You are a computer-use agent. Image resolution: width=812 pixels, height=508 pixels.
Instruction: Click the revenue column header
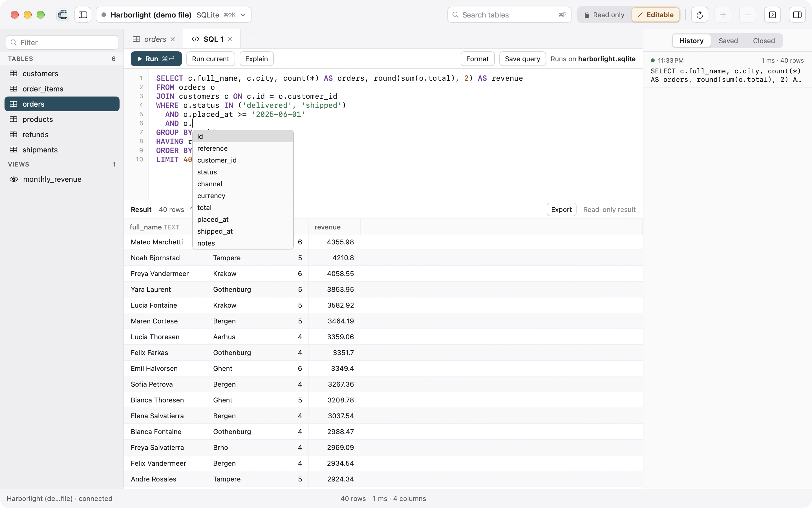pos(335,227)
